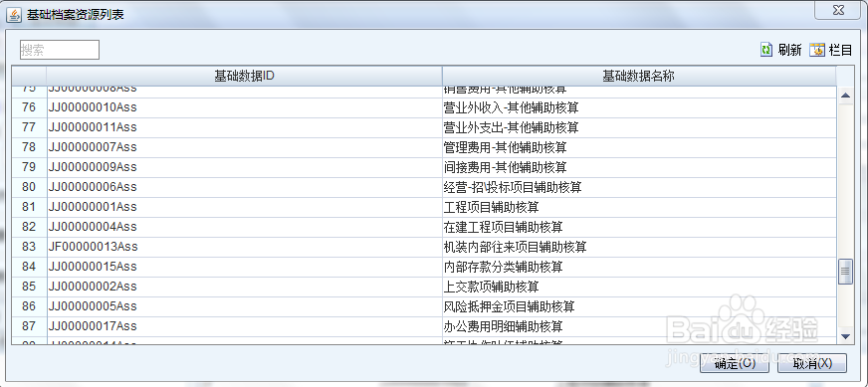Click row number 76
Viewport: 868px width, 387px height.
click(x=29, y=107)
